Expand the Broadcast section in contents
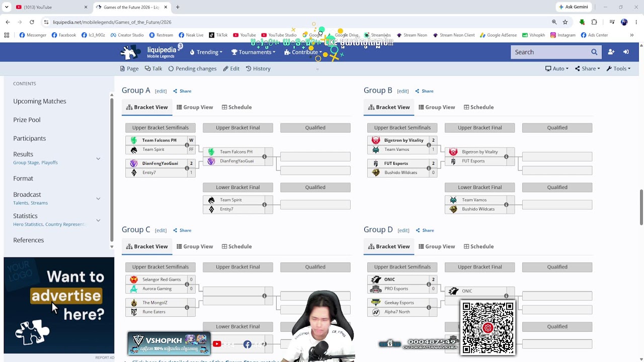 click(98, 199)
